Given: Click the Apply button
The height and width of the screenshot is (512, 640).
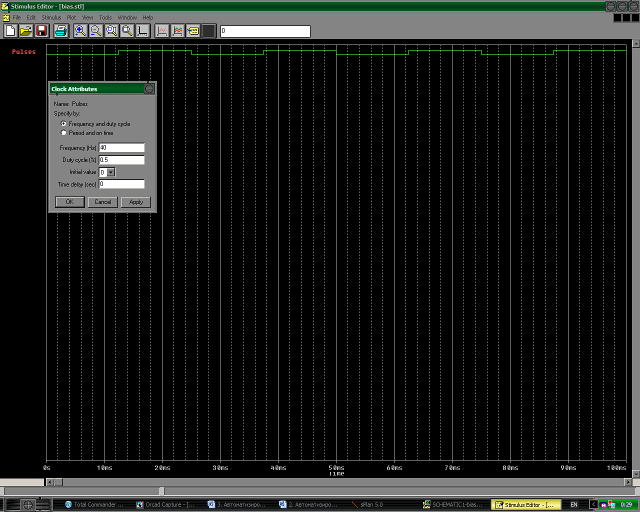Looking at the screenshot, I should 134,202.
